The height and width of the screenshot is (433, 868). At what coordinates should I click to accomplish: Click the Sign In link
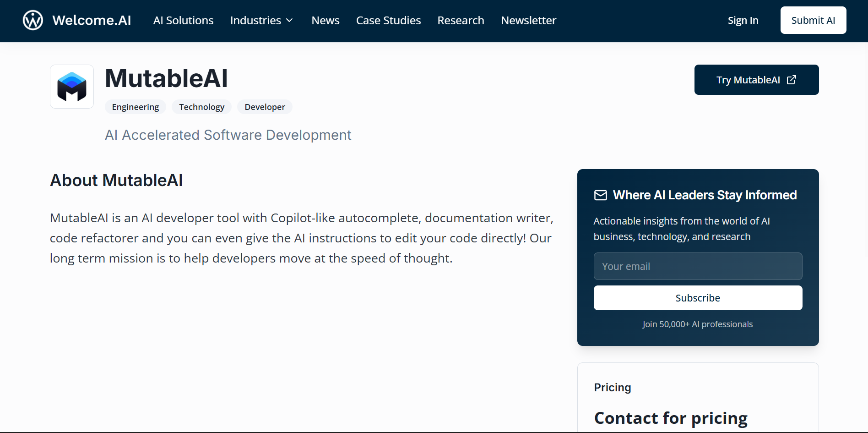click(743, 21)
